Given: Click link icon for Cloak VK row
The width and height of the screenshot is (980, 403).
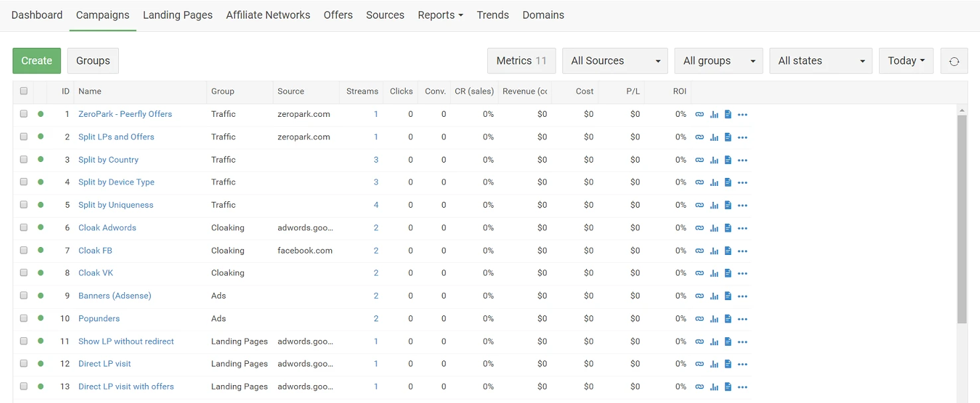Looking at the screenshot, I should tap(699, 274).
